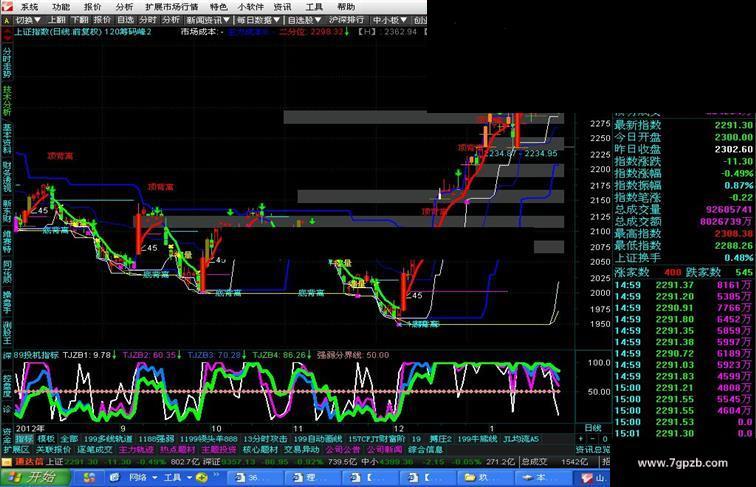Open 资讯 menu

click(x=282, y=7)
